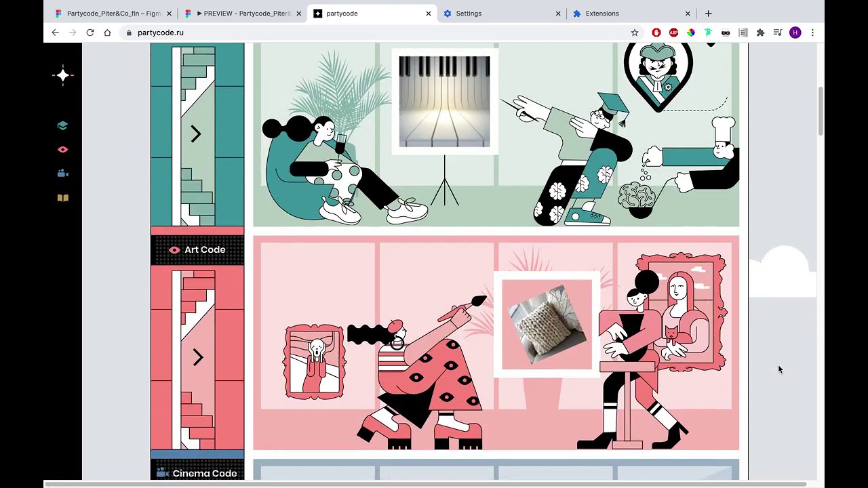Switch to the Extensions tab
The height and width of the screenshot is (488, 868).
[x=631, y=14]
